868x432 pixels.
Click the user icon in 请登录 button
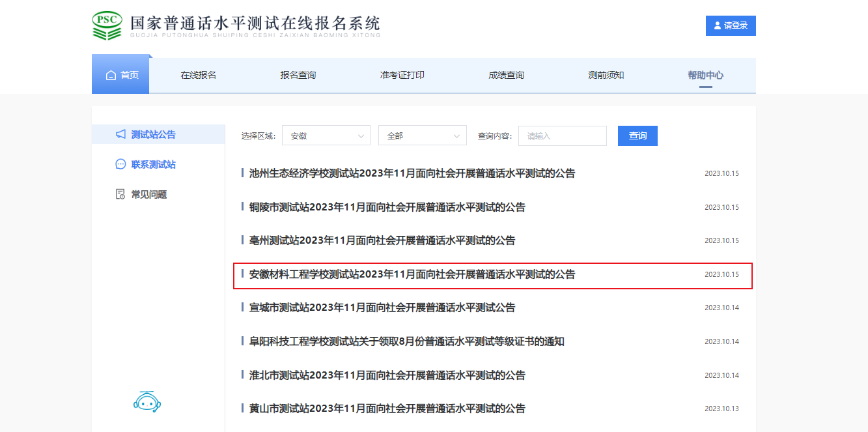pyautogui.click(x=718, y=26)
